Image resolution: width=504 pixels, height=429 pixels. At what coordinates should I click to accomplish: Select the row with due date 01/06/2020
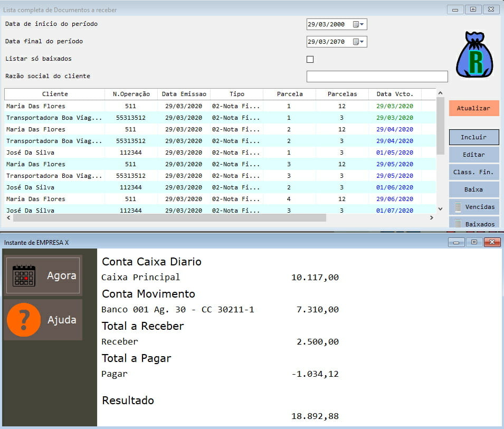220,187
